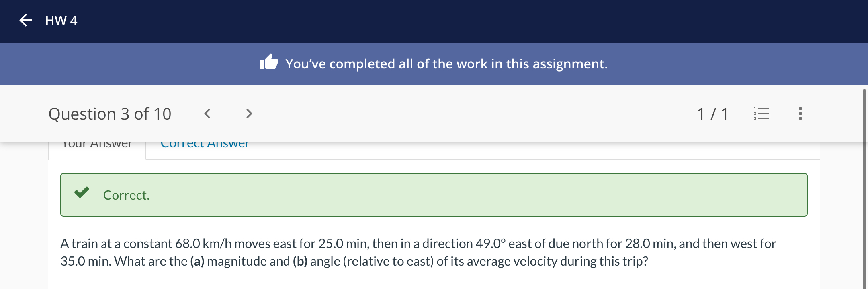This screenshot has height=289, width=868.
Task: Go back using the left arrow icon
Action: coord(26,20)
